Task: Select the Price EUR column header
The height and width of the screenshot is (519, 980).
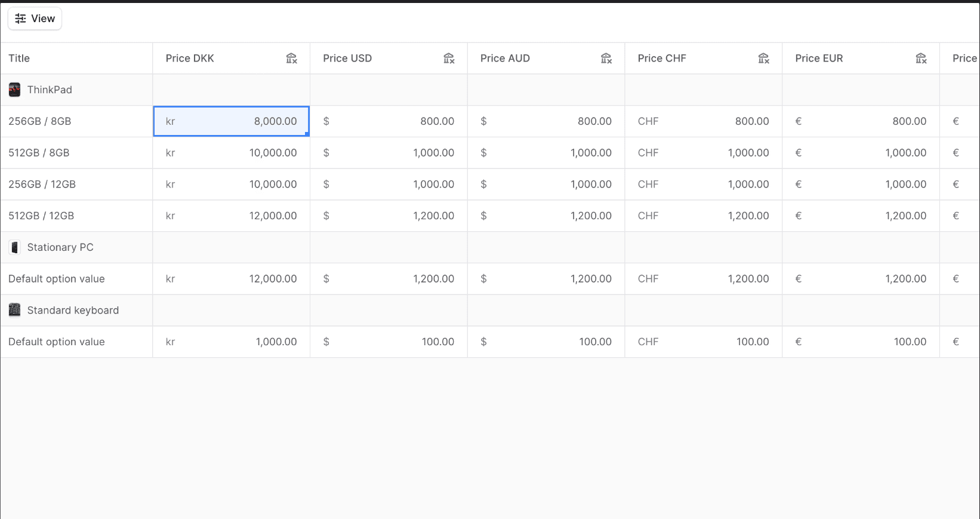Action: pos(862,59)
